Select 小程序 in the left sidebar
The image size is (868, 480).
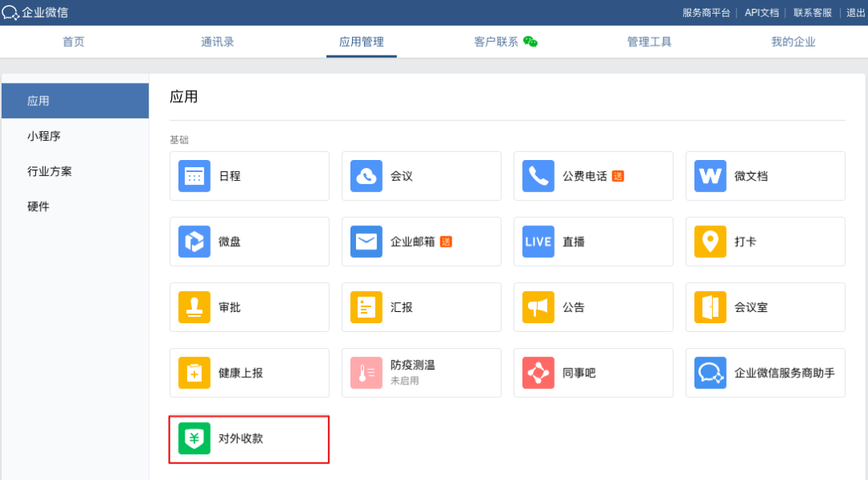[x=44, y=137]
